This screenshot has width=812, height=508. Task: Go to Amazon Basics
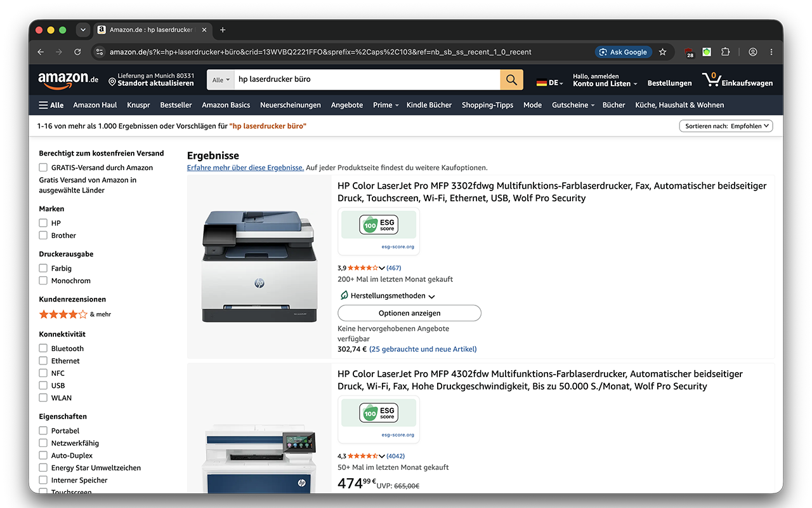pos(226,105)
